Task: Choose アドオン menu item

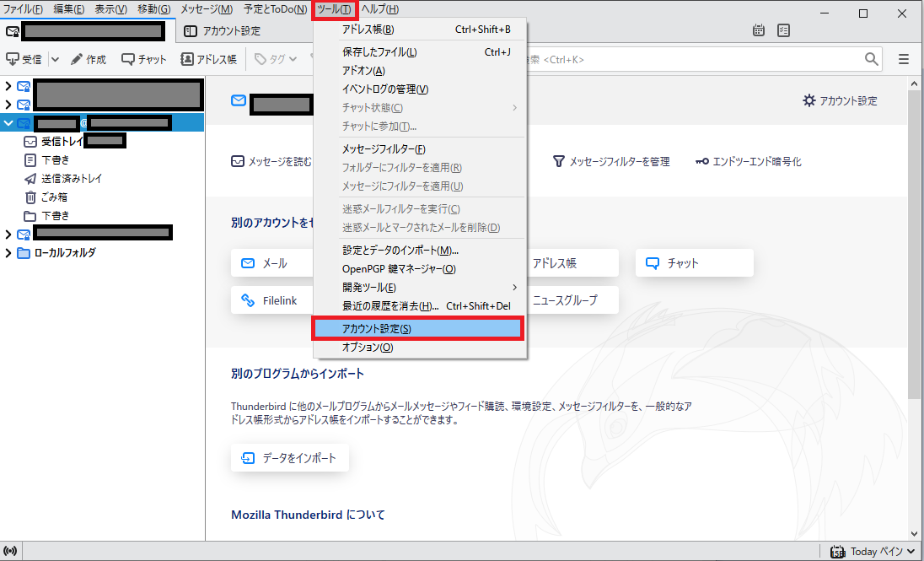Action: (420, 70)
